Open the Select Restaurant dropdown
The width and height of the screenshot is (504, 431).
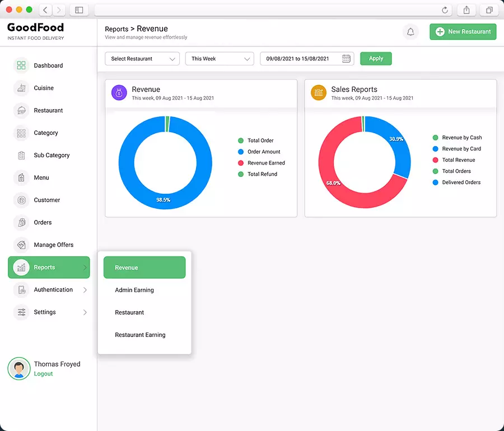tap(142, 59)
